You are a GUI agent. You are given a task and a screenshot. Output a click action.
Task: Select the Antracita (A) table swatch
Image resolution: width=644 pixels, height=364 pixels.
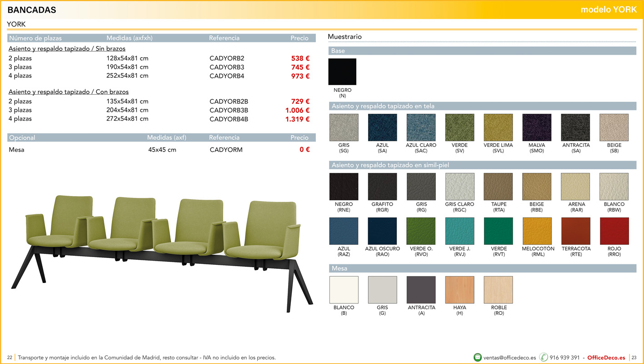pyautogui.click(x=421, y=290)
